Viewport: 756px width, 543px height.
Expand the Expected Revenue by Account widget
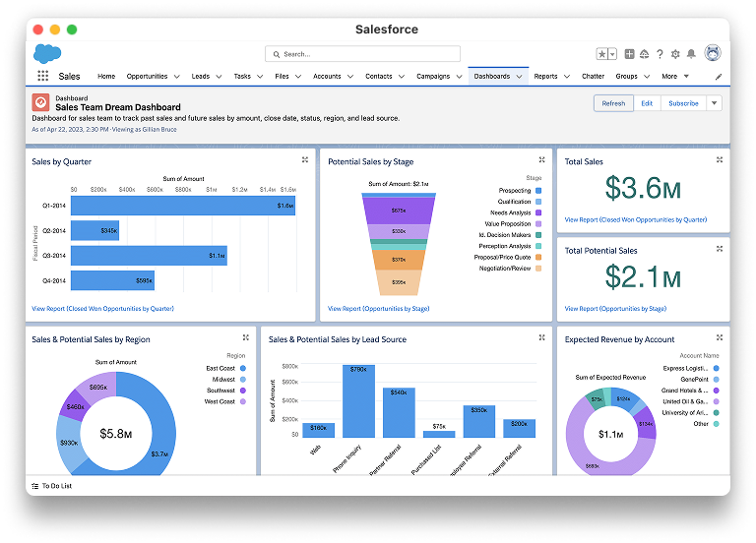(720, 337)
